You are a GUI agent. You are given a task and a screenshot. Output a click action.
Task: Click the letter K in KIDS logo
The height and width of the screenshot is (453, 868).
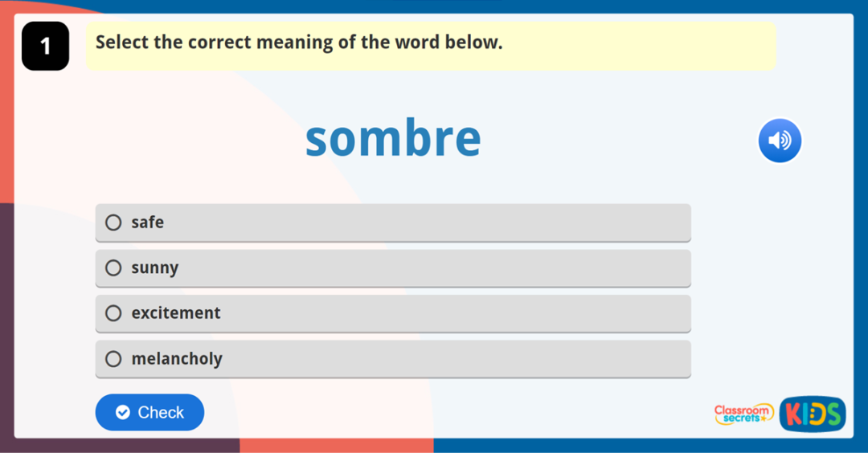click(792, 414)
